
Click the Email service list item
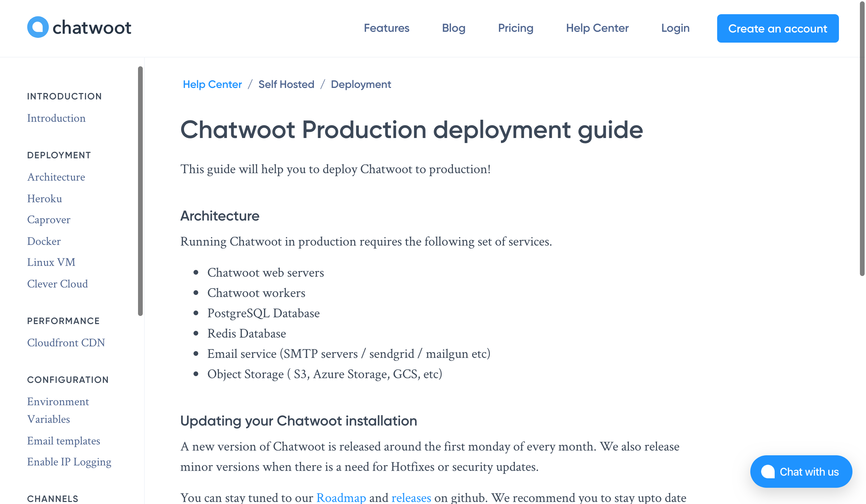[x=348, y=354]
